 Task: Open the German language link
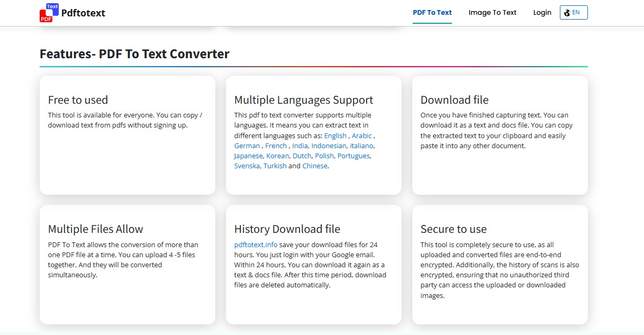click(247, 146)
